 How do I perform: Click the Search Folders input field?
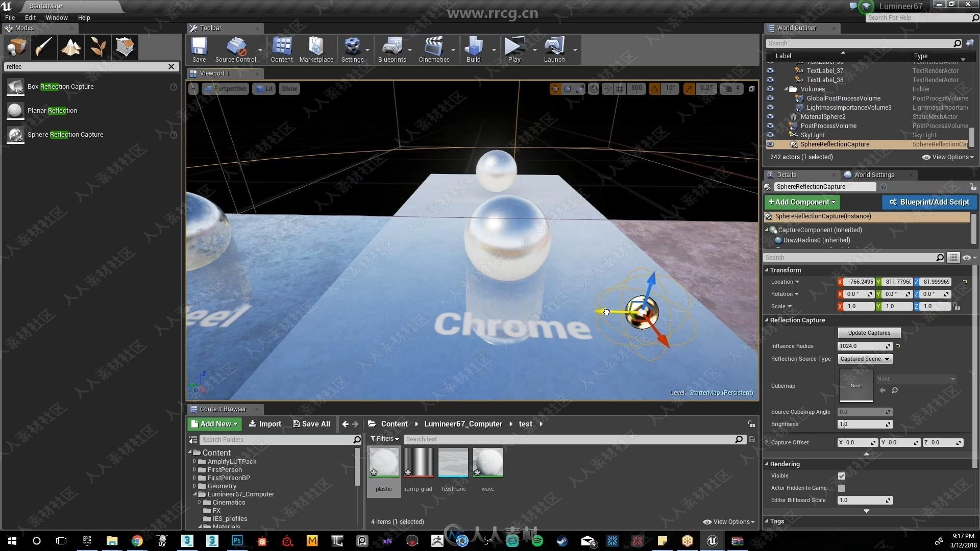(x=276, y=440)
